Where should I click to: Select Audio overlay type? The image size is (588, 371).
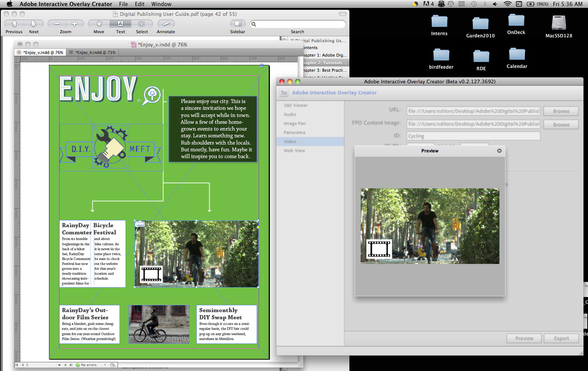tap(290, 114)
